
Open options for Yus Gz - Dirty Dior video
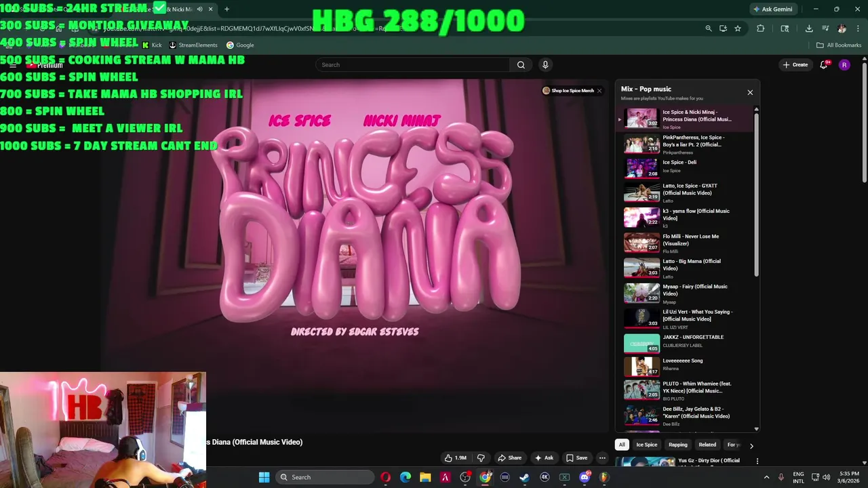point(757,462)
